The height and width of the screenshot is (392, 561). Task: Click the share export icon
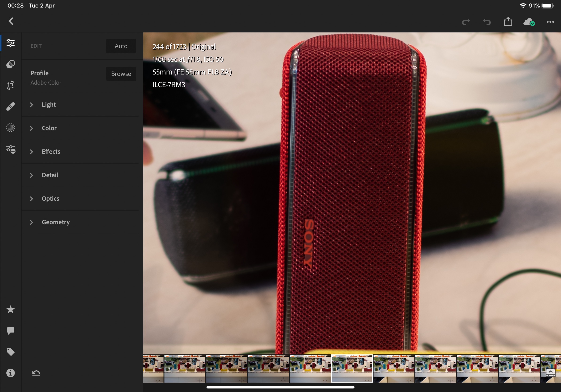click(508, 22)
